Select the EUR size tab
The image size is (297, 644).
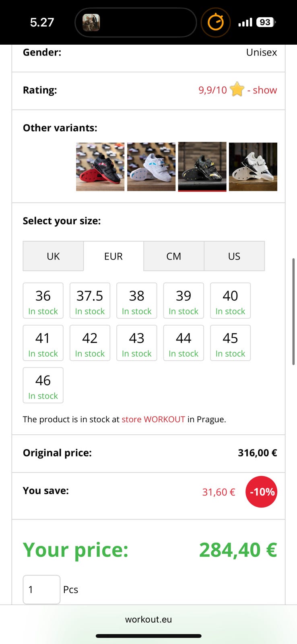click(x=113, y=256)
